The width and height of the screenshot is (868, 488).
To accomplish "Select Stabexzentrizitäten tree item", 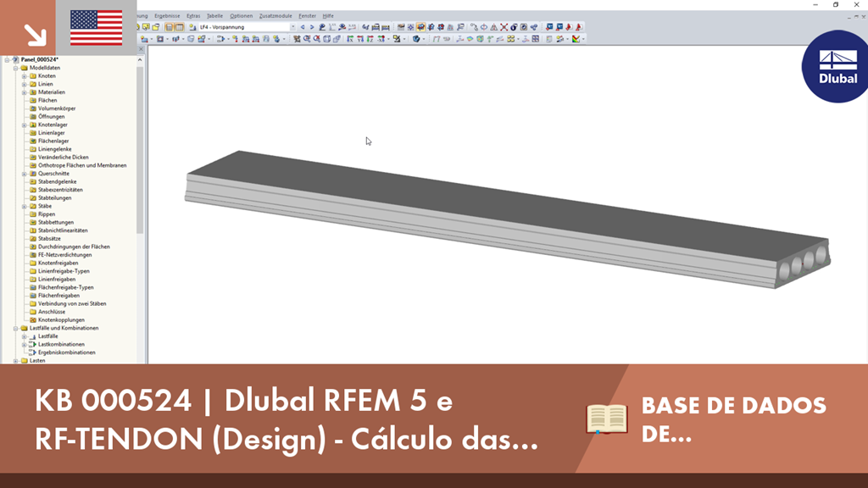I will tap(60, 190).
